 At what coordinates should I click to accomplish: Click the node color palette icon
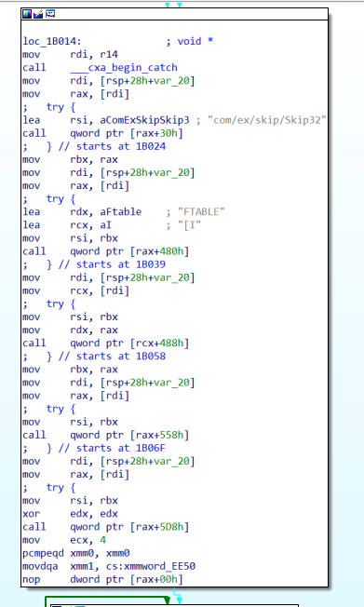point(27,14)
